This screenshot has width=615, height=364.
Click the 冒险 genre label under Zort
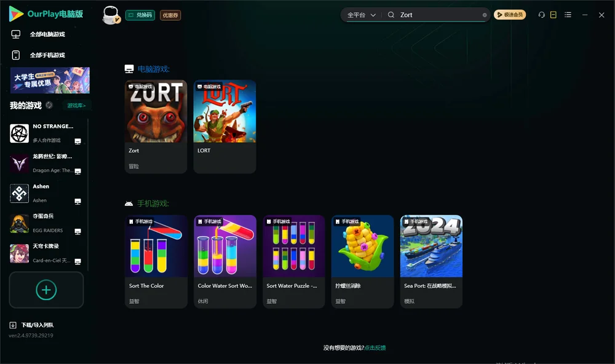(x=133, y=166)
